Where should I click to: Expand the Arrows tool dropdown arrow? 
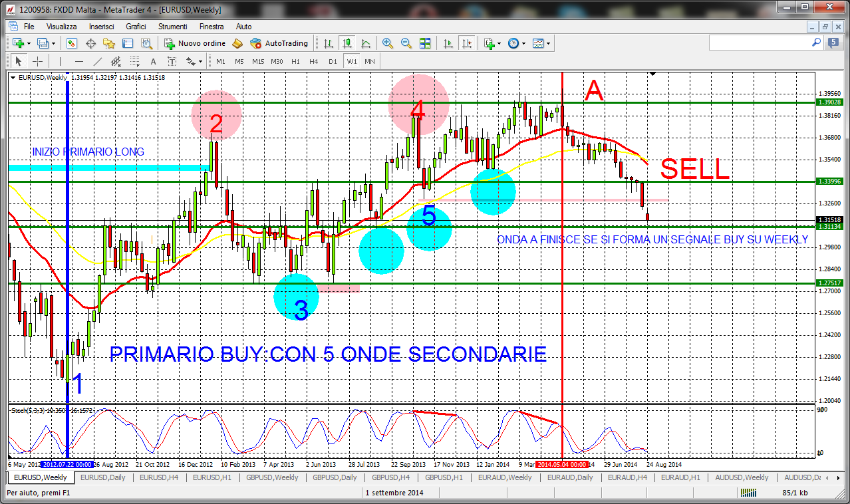[200, 61]
